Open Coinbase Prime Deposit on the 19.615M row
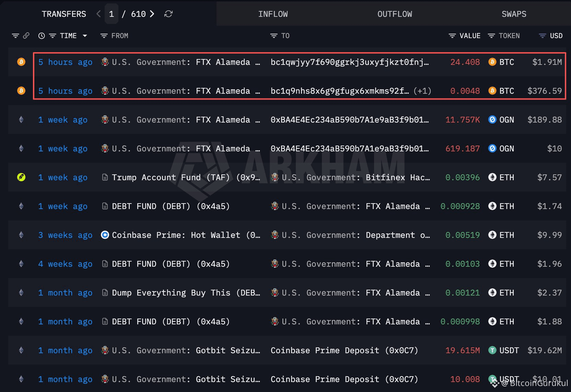Image resolution: width=571 pixels, height=392 pixels. coord(345,350)
